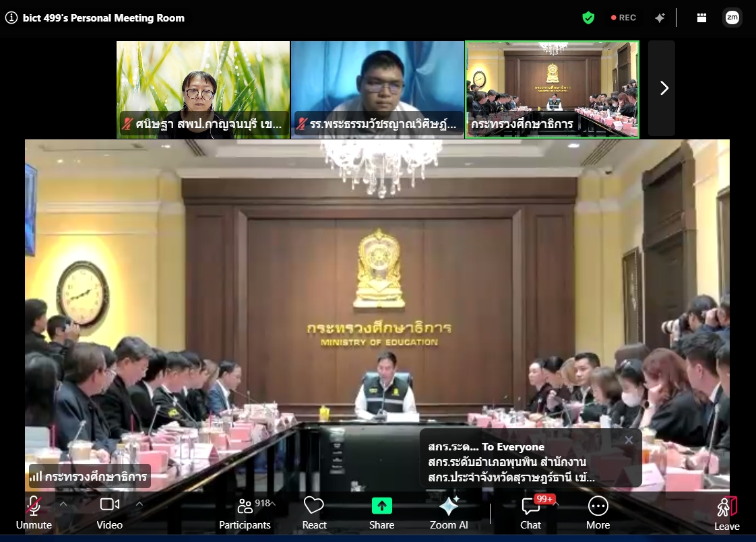Click the 99+ unread chat badge

pyautogui.click(x=544, y=499)
